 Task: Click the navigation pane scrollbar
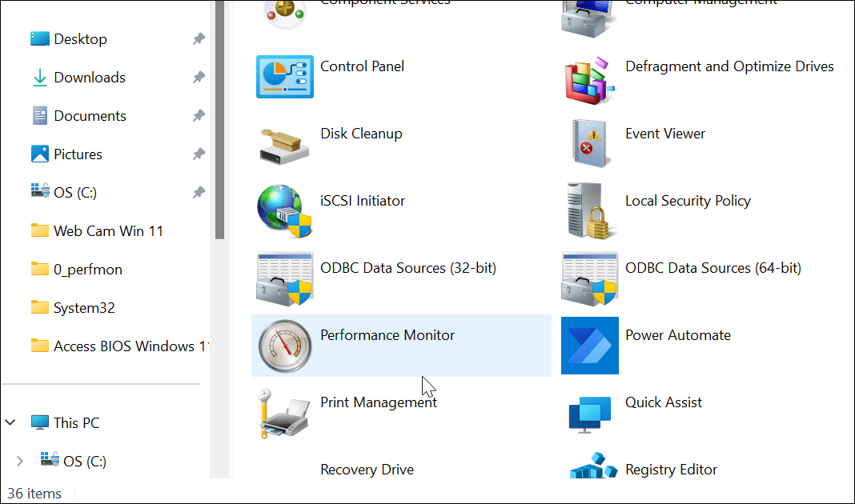[x=219, y=120]
